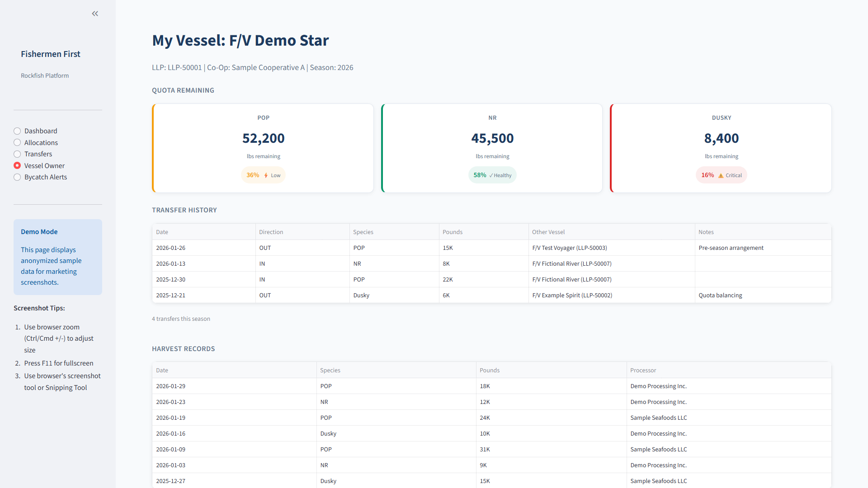Open the POP quota card
Screen dimensions: 868x488
(263, 148)
